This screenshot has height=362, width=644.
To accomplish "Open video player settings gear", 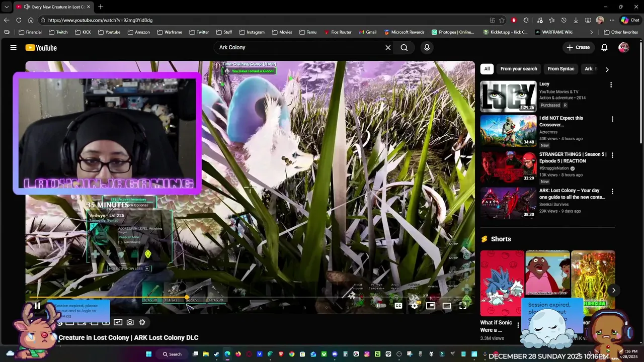I will pyautogui.click(x=414, y=306).
